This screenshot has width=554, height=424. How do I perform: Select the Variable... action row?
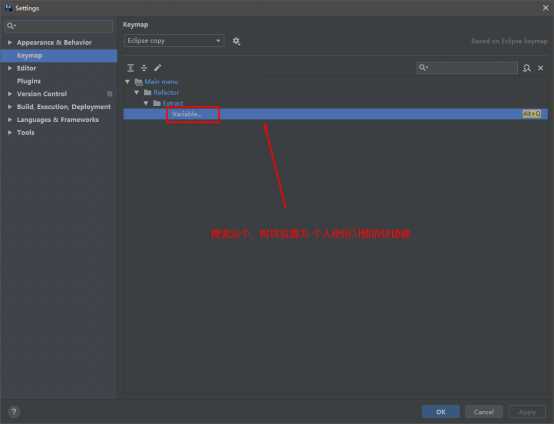click(335, 114)
